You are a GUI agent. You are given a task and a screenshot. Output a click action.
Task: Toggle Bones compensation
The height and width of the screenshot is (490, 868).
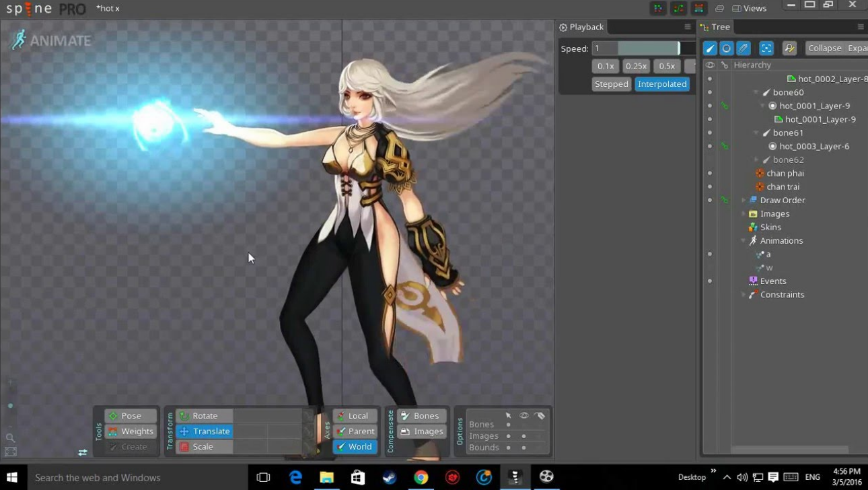[421, 416]
